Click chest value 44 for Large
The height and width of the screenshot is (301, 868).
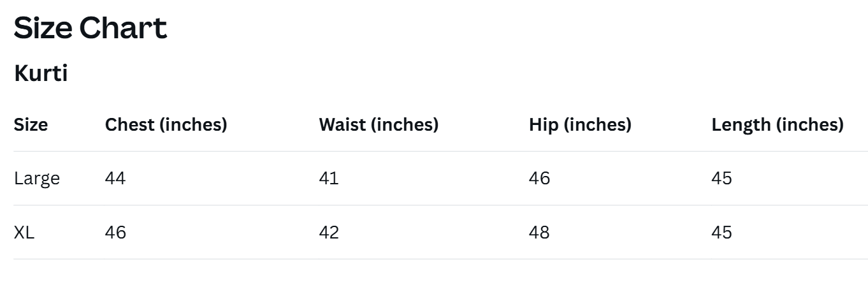coord(115,178)
